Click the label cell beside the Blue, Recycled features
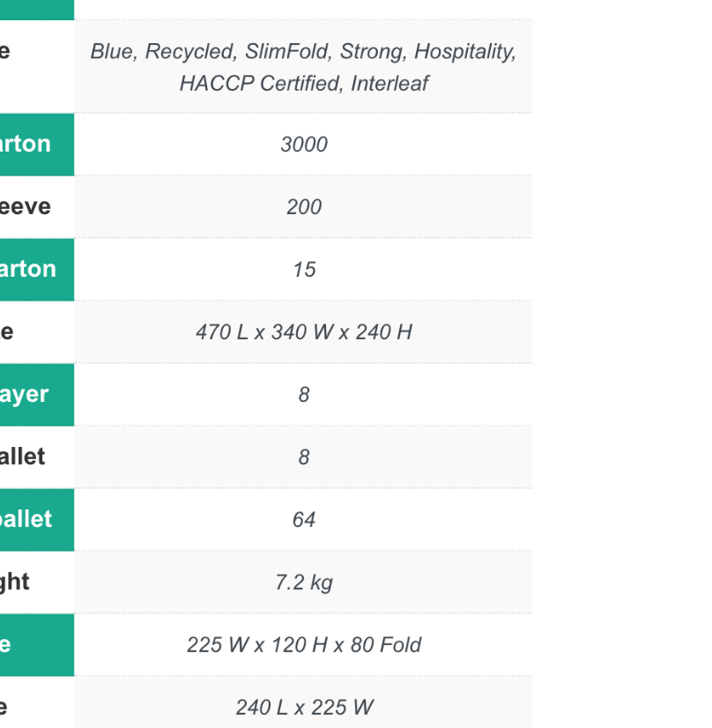This screenshot has height=728, width=712. click(x=36, y=67)
